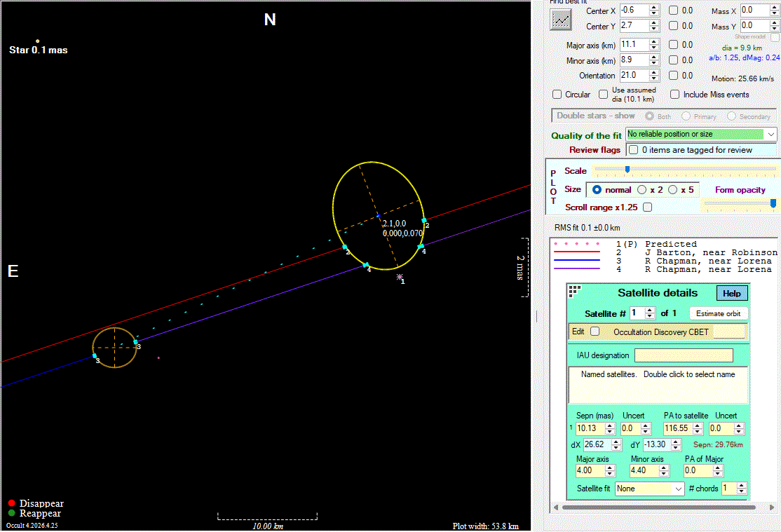Open the Quality of the fit dropdown

(x=771, y=134)
